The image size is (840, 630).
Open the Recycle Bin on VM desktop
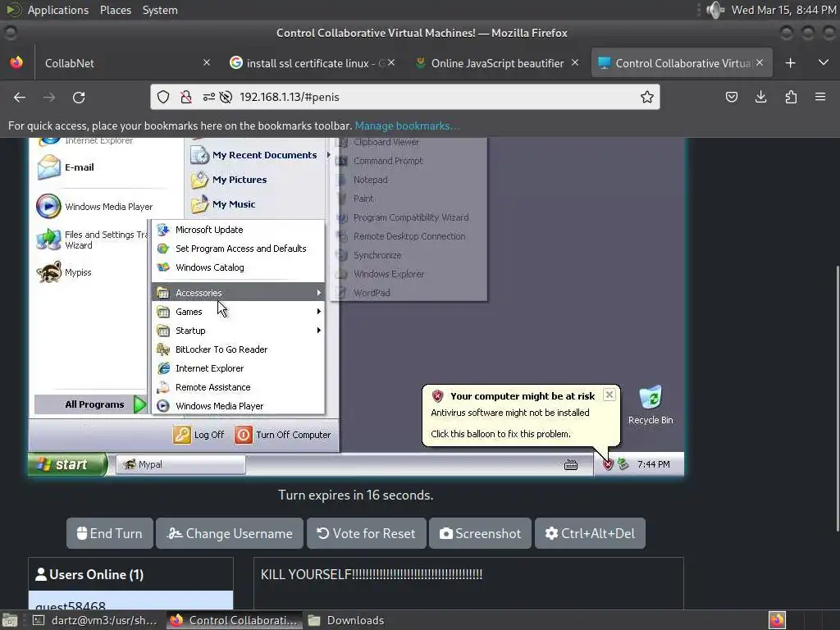[651, 405]
